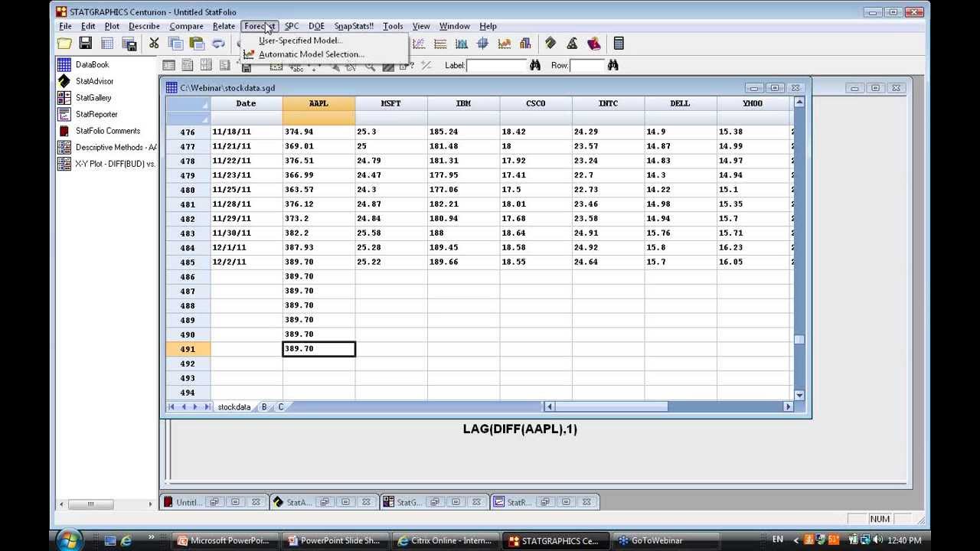Click binoculars icon next to Label field
Image resolution: width=980 pixels, height=551 pixels.
point(535,66)
